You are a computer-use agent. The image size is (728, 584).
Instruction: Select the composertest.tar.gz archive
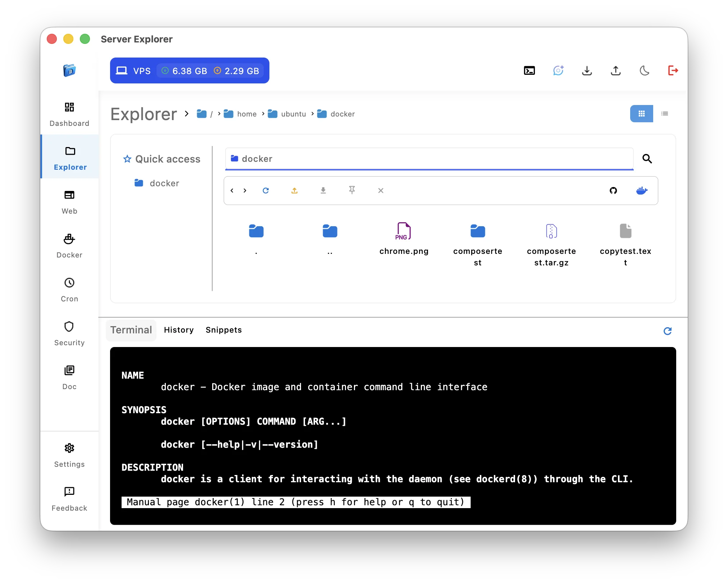coord(551,245)
